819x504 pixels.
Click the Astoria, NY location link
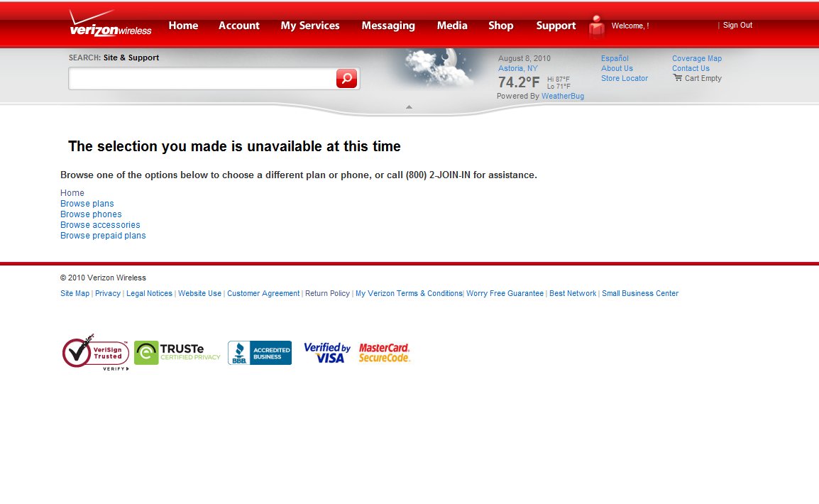517,68
